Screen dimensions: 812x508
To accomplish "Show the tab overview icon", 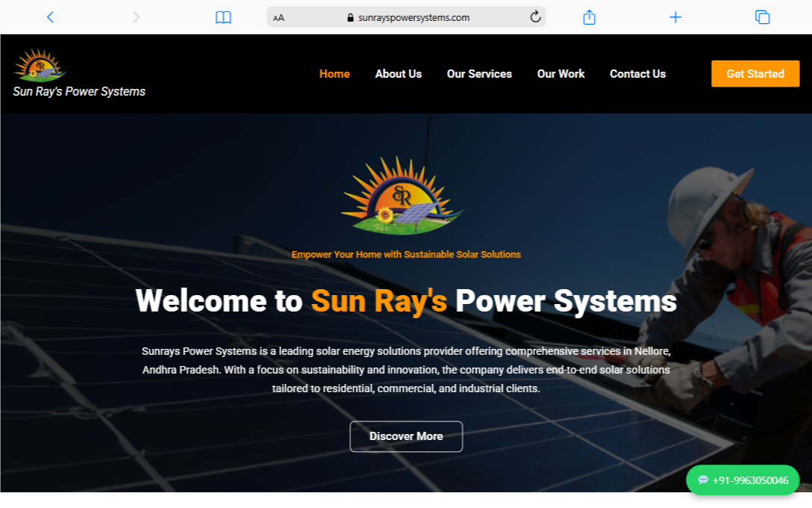I will pyautogui.click(x=762, y=17).
